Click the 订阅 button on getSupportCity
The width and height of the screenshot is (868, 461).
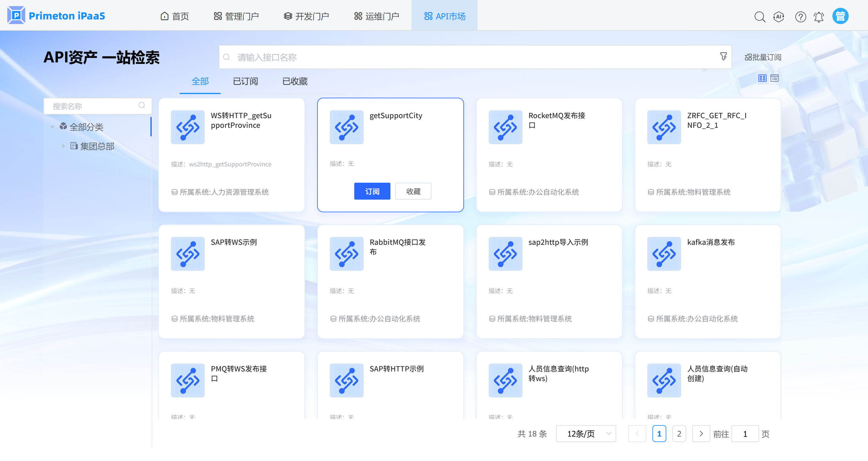[372, 191]
